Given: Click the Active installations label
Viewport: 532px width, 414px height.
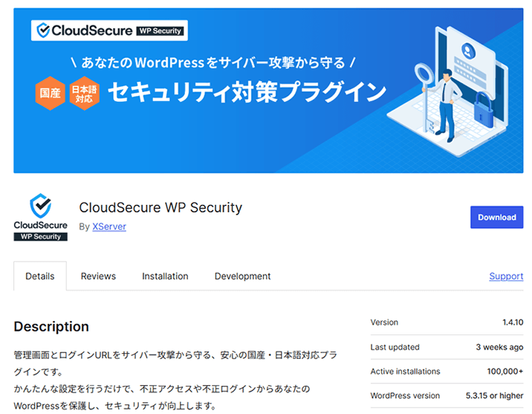Looking at the screenshot, I should [405, 372].
